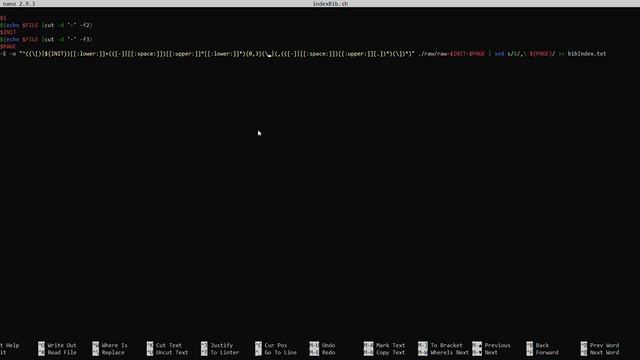Click the '-f3)' text in cut command
Screen dimensions: 640x360
point(86,40)
